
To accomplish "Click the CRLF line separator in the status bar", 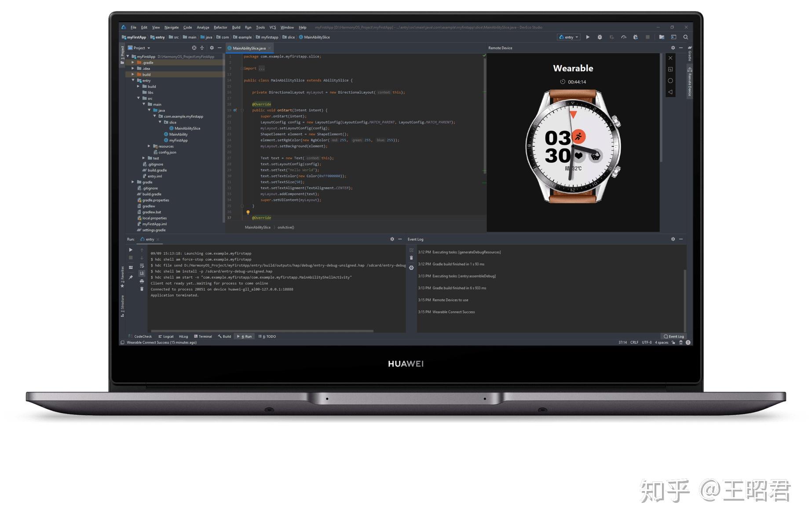I will 634,342.
